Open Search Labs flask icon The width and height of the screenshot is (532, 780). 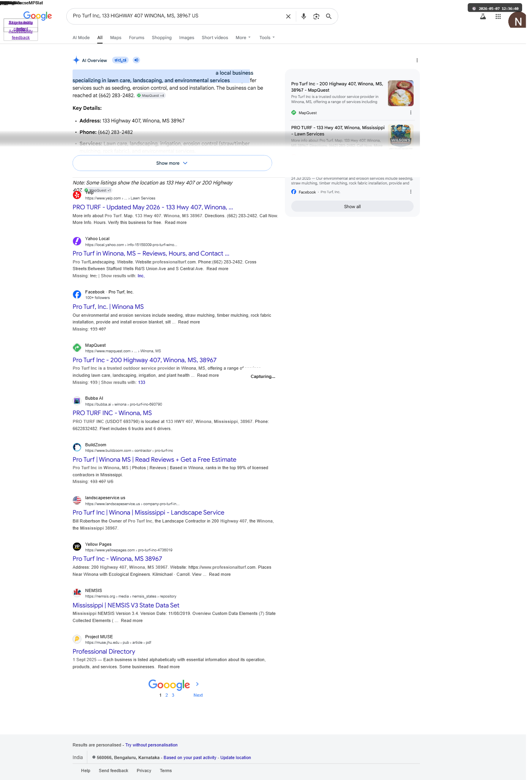[483, 17]
